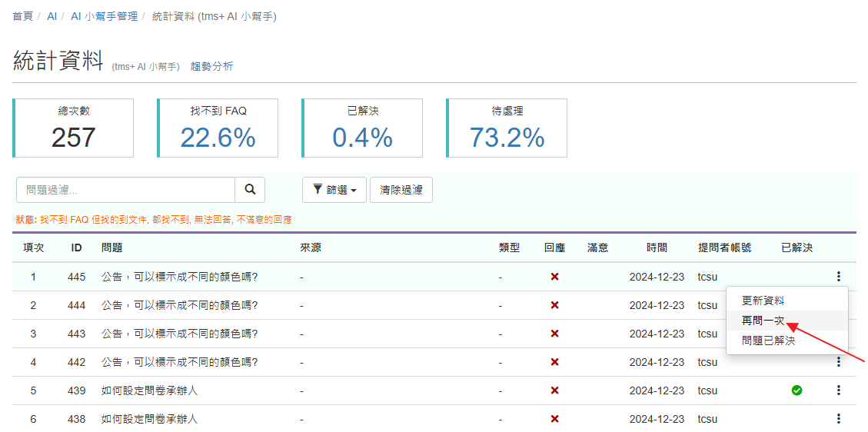Expand the 篩選 filter dropdown

[x=334, y=190]
